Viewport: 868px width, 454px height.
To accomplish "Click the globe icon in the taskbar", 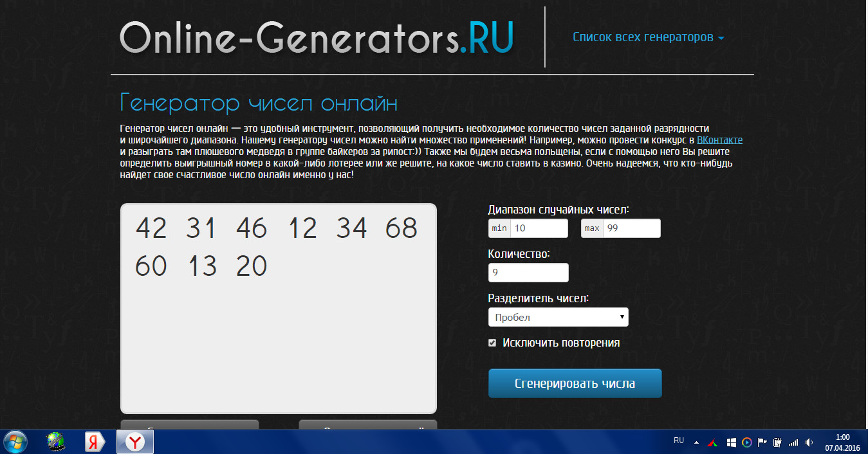I will (57, 442).
